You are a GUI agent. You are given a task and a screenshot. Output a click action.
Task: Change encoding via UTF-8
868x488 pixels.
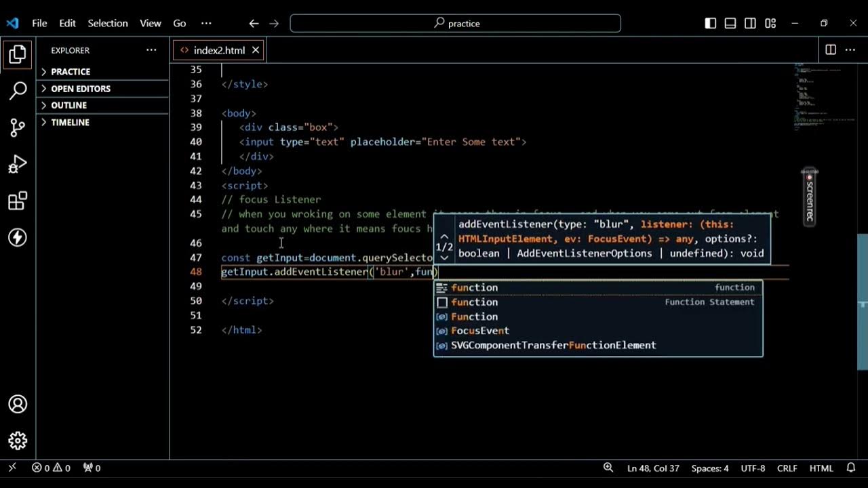(x=753, y=468)
